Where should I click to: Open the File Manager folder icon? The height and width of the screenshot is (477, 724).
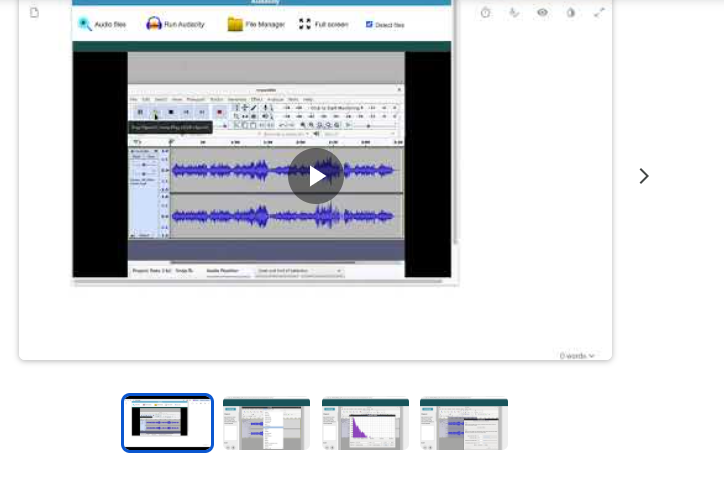coord(235,24)
